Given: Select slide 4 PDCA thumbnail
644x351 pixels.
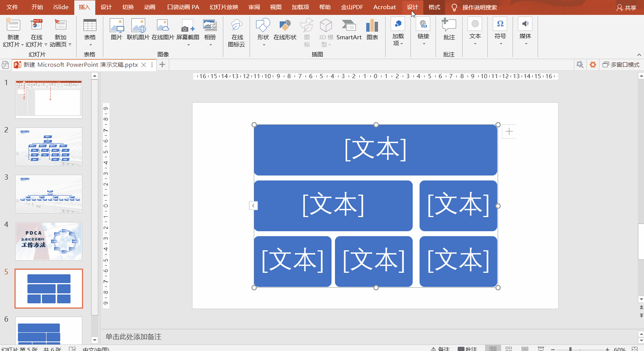Looking at the screenshot, I should pyautogui.click(x=49, y=241).
